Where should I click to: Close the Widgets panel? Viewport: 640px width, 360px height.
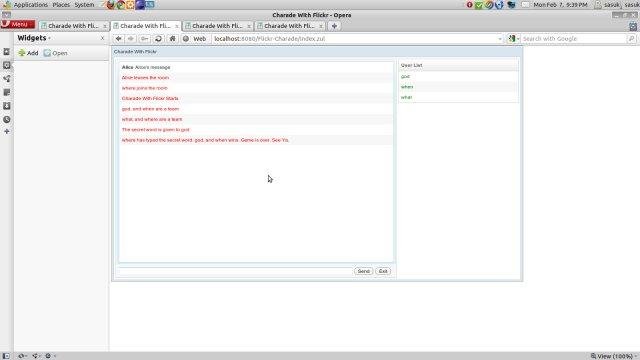[102, 38]
